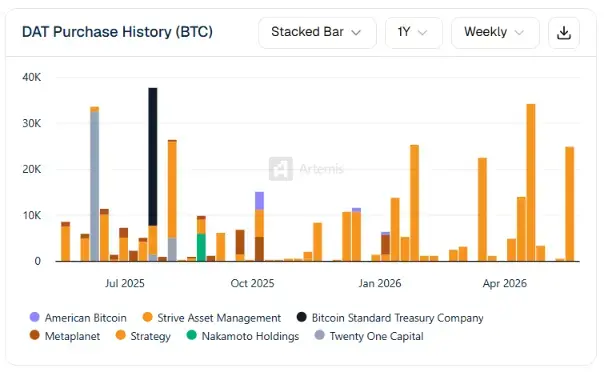This screenshot has height=373, width=609.
Task: Click the 20K y-axis label
Action: [x=31, y=169]
